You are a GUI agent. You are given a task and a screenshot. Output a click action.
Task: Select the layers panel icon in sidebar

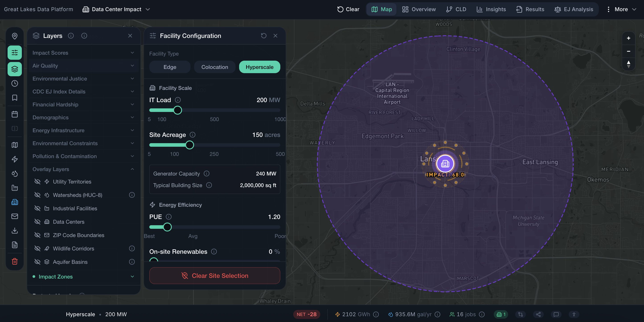pyautogui.click(x=14, y=69)
